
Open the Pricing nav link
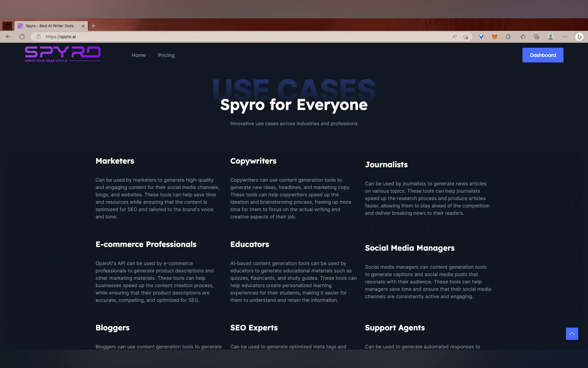point(166,55)
